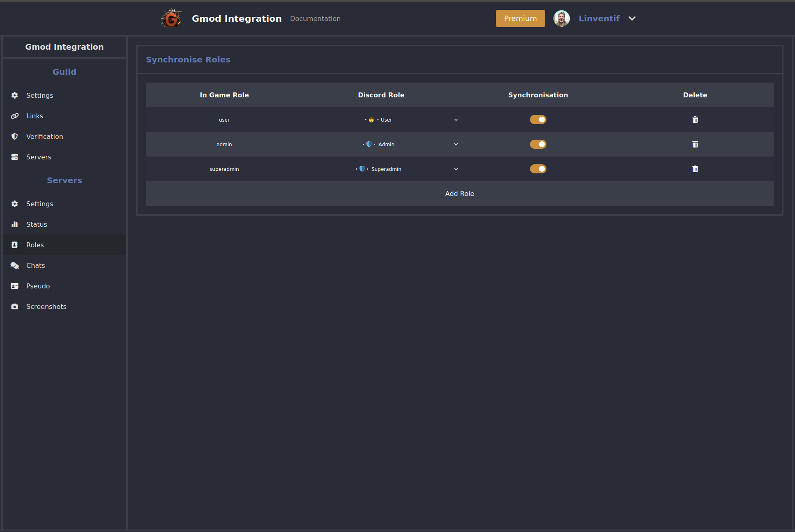Open Guild Servers page
Image resolution: width=795 pixels, height=532 pixels.
(x=65, y=157)
